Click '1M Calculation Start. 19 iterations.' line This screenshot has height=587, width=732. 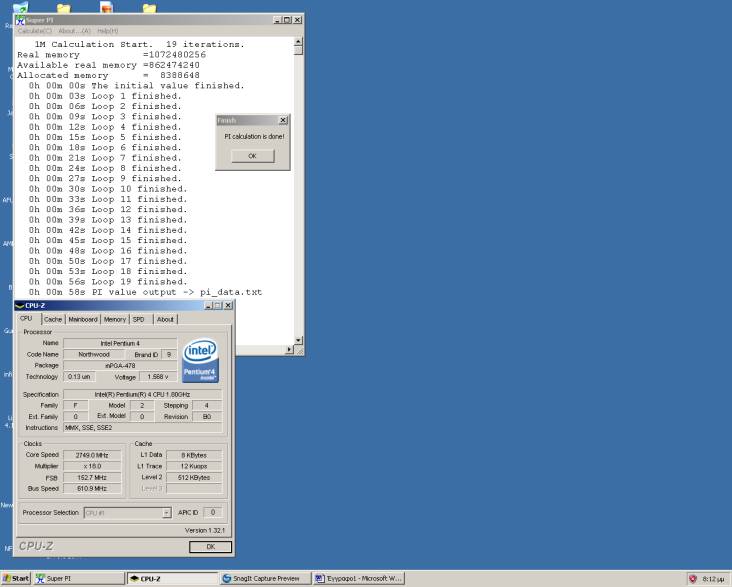(x=140, y=44)
